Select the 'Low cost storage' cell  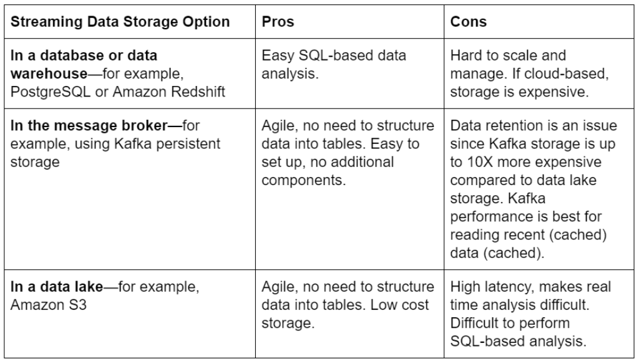pos(349,314)
